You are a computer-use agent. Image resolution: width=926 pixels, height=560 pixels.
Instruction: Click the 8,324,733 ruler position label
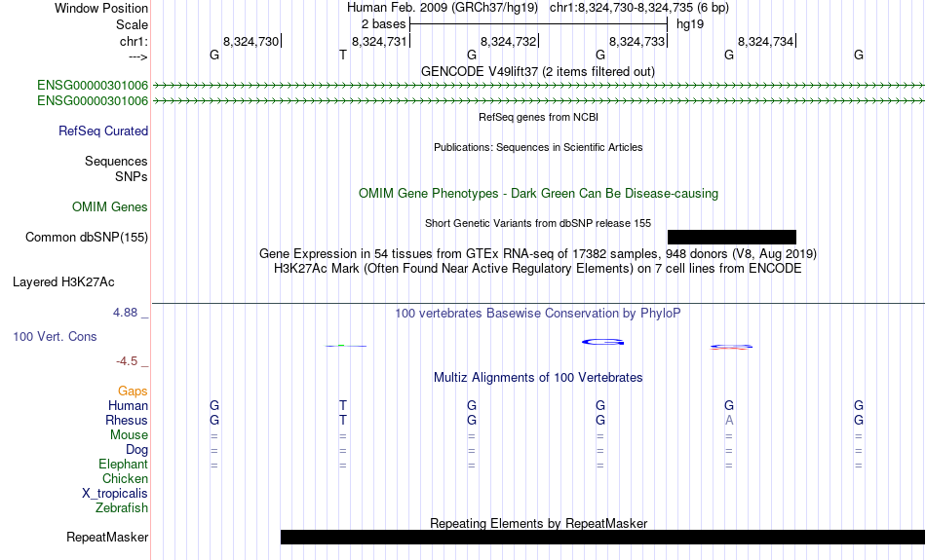[x=637, y=41]
